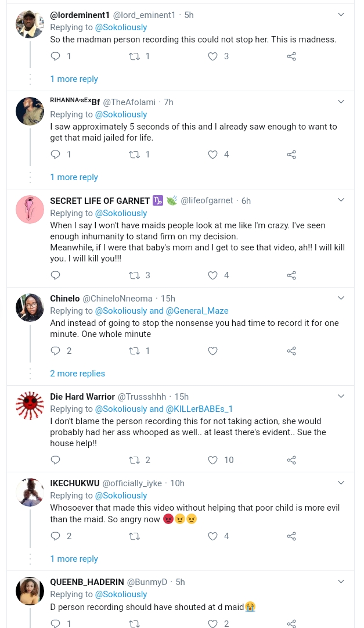The width and height of the screenshot is (364, 628).
Task: Open Chinelo's tweet dropdown arrow
Action: click(341, 297)
